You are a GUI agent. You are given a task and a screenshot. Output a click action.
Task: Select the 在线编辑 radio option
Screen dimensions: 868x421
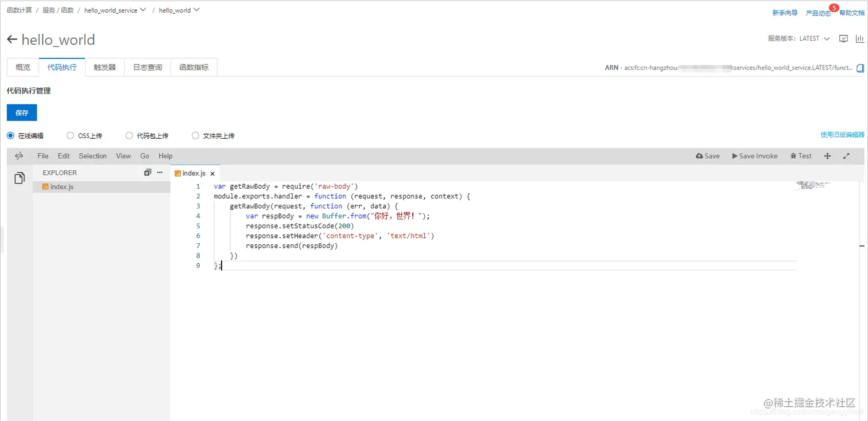[10, 136]
